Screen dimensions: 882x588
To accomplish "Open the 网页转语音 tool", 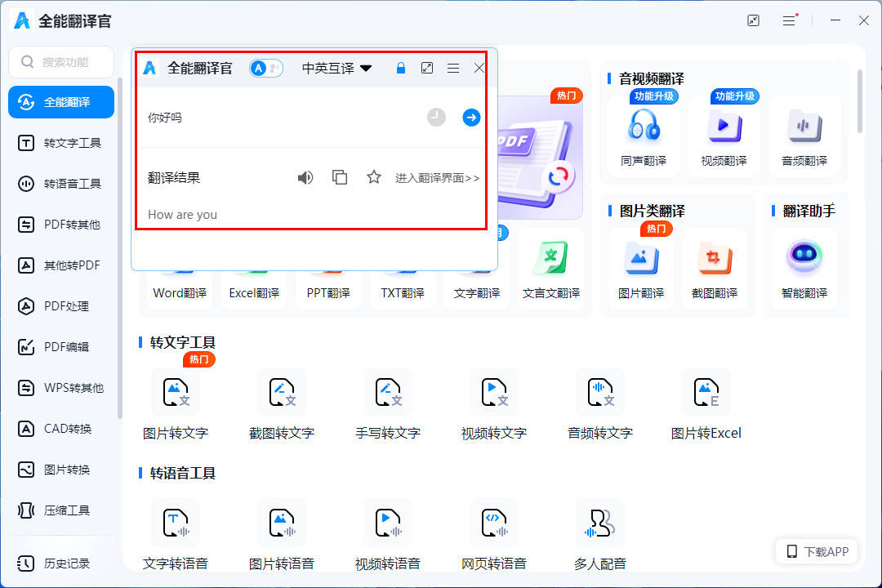I will point(494,535).
